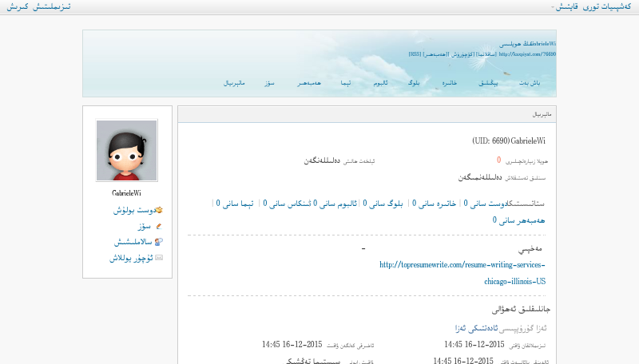Click the سۆز link in the sidebar
This screenshot has width=639, height=364.
point(145,226)
